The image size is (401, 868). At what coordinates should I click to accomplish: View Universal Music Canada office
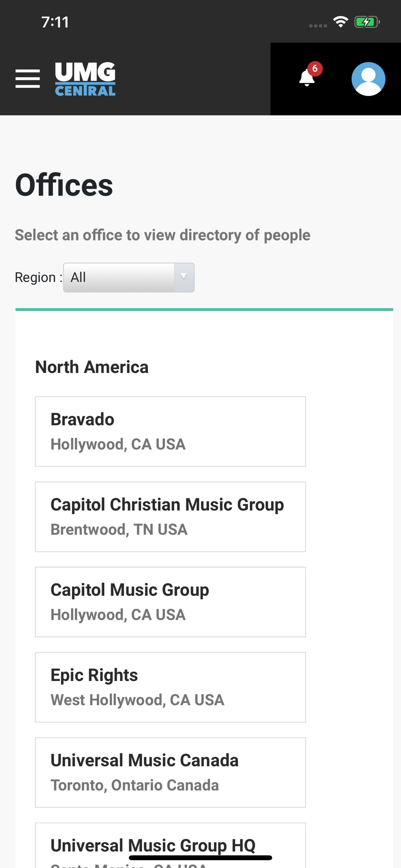(170, 773)
